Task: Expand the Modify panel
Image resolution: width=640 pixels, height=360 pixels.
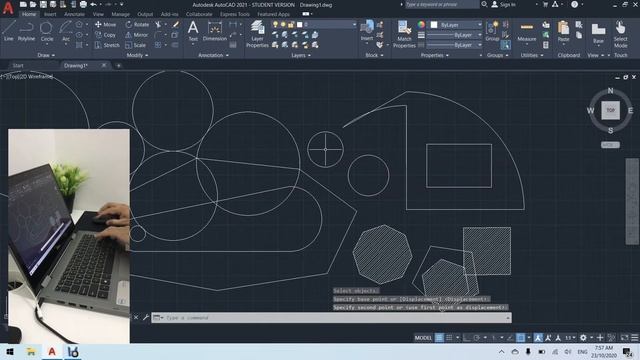Action: [137, 55]
